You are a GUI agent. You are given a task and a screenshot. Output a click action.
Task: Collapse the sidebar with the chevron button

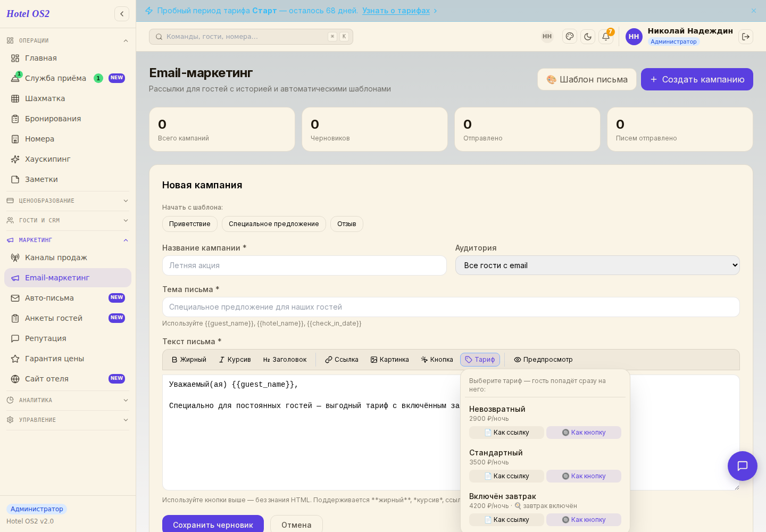coord(122,14)
